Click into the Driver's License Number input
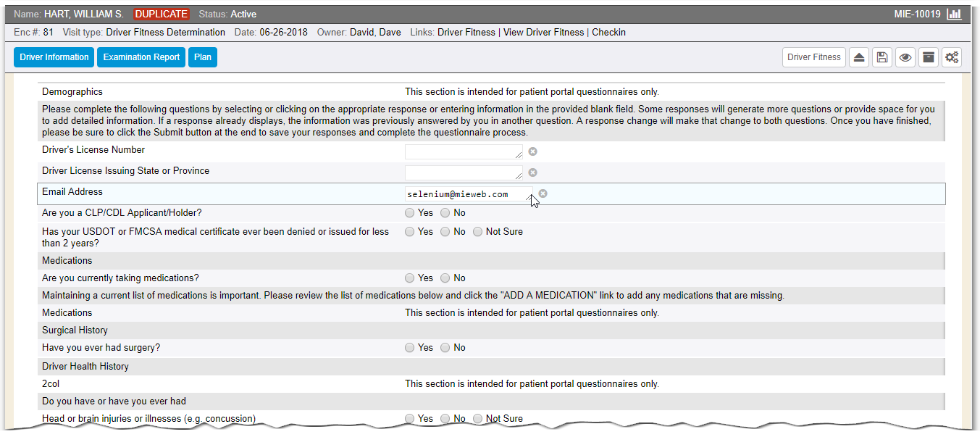 coord(463,151)
